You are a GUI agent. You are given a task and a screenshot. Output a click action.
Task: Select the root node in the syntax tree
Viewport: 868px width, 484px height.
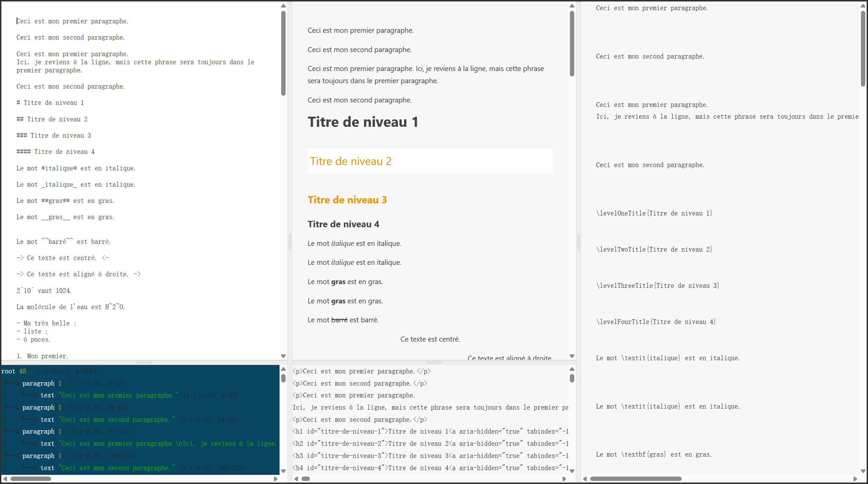(x=8, y=371)
